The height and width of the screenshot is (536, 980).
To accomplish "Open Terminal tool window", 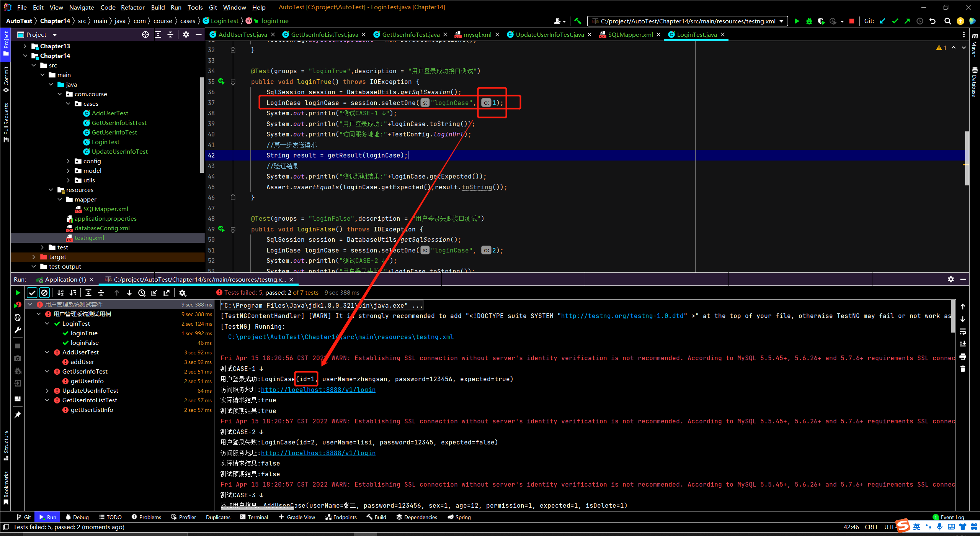I will (254, 517).
